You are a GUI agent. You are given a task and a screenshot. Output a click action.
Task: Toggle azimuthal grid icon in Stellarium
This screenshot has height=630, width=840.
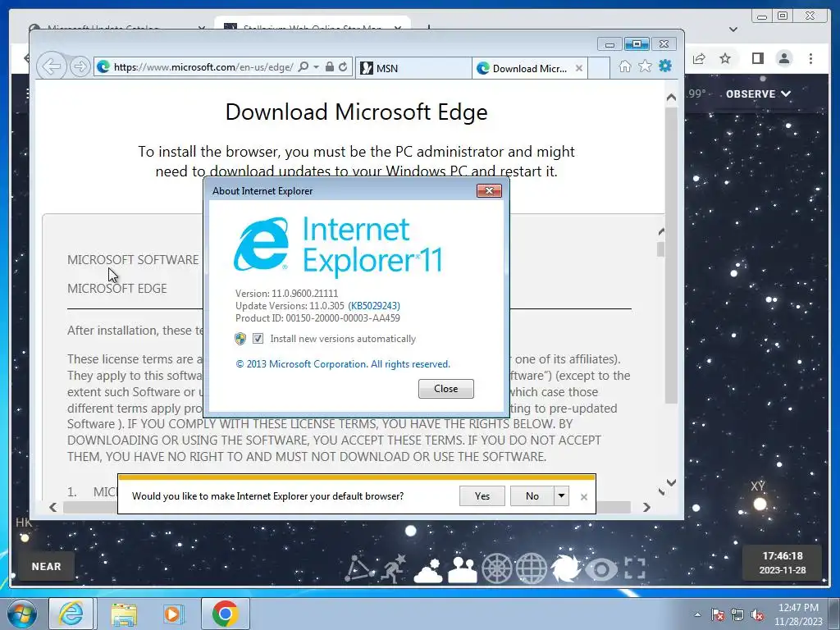[x=496, y=568]
